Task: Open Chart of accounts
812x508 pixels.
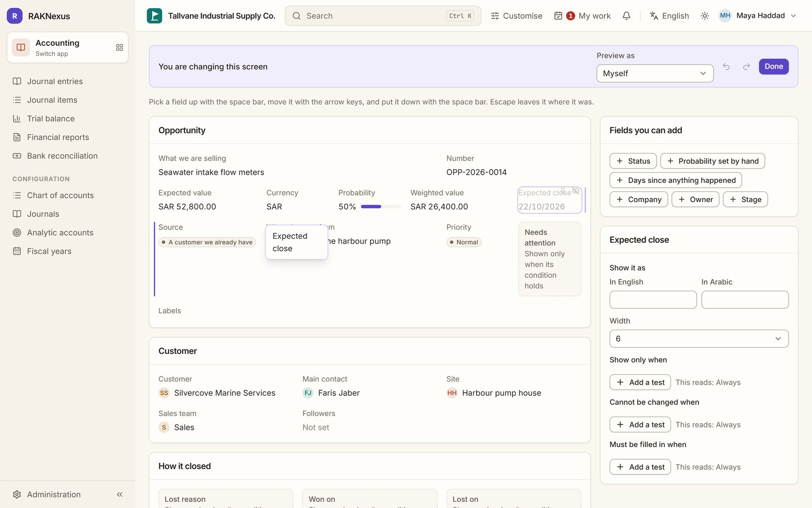Action: [x=67, y=195]
